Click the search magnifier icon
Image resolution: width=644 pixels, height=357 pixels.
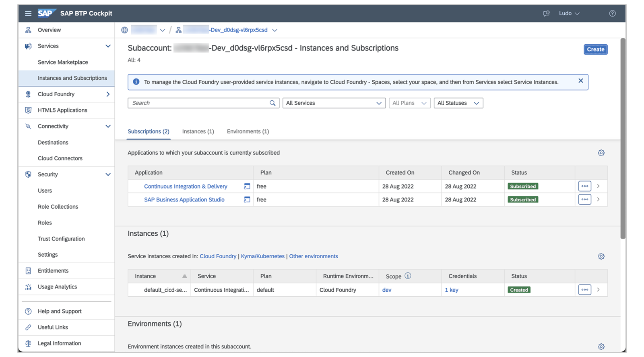click(272, 103)
